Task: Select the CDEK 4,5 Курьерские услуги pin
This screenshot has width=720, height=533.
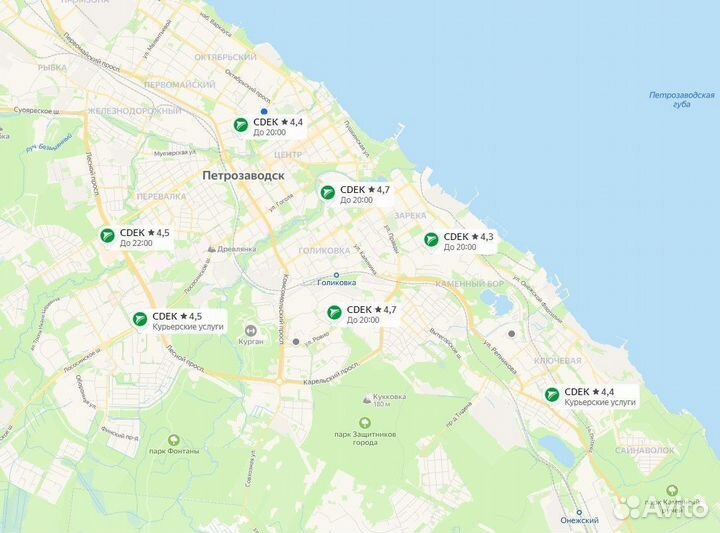Action: click(x=140, y=319)
